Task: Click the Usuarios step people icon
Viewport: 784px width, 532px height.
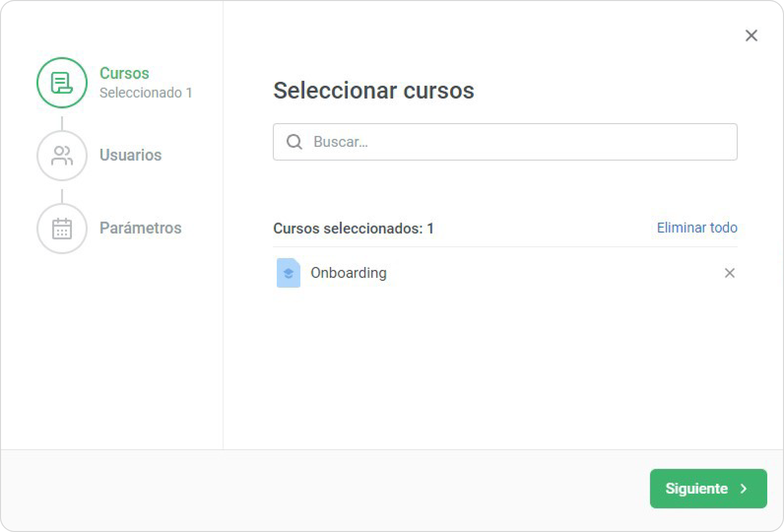Action: pos(62,156)
